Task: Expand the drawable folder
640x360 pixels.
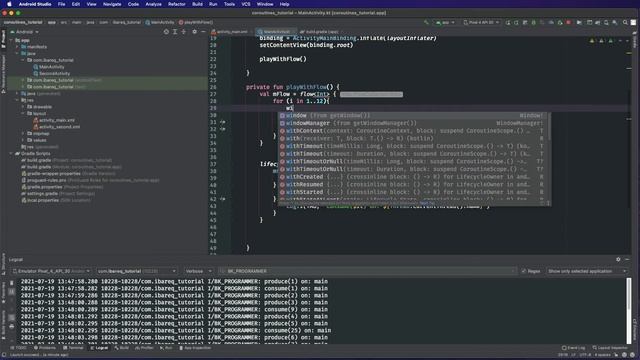Action: [23, 107]
